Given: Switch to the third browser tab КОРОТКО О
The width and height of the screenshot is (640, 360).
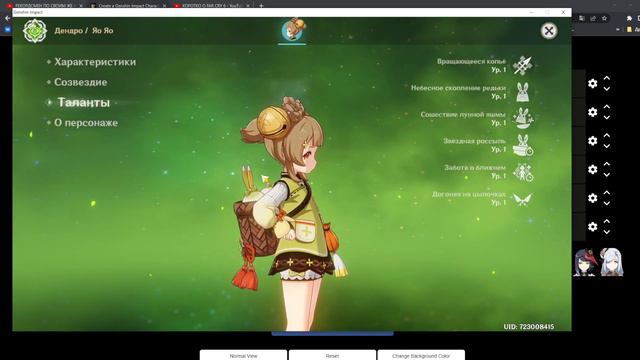Looking at the screenshot, I should tap(211, 5).
